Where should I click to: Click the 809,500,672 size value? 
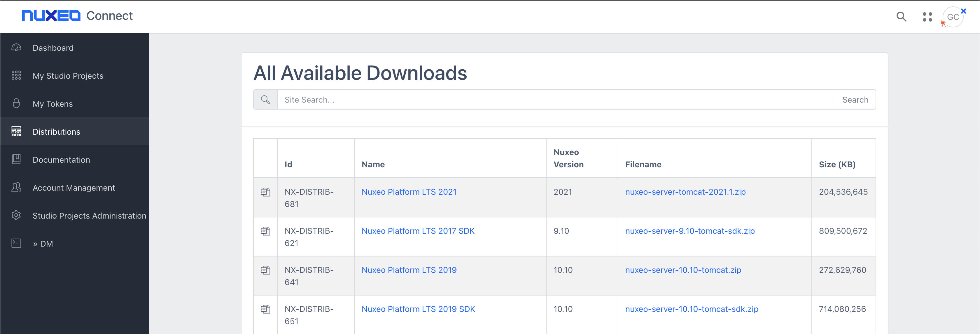pyautogui.click(x=843, y=231)
